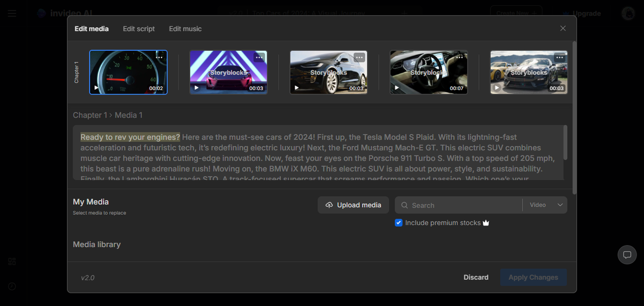Open the hamburger menu behind the dialog
Screen dimensions: 644x306
12,14
